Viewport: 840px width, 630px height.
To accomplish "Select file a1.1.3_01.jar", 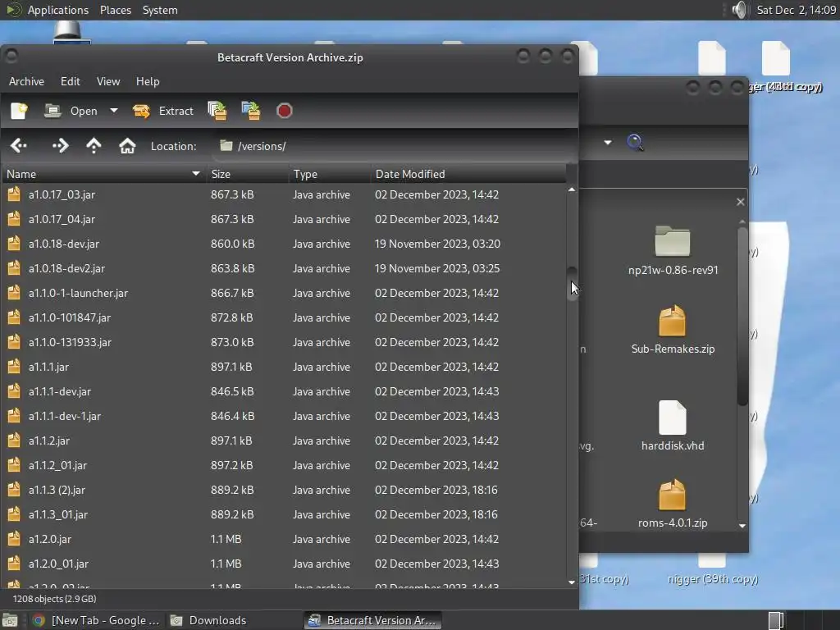I will [284, 515].
